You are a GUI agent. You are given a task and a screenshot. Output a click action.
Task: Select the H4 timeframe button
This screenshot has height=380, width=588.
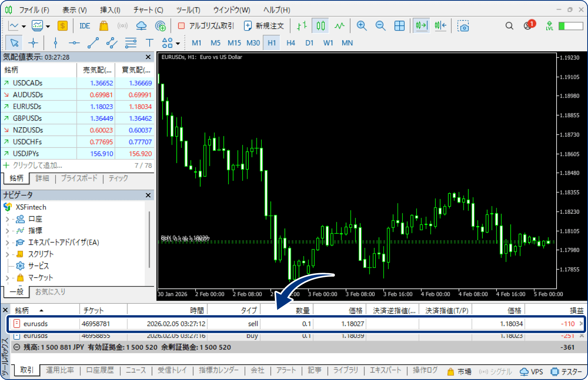point(291,43)
